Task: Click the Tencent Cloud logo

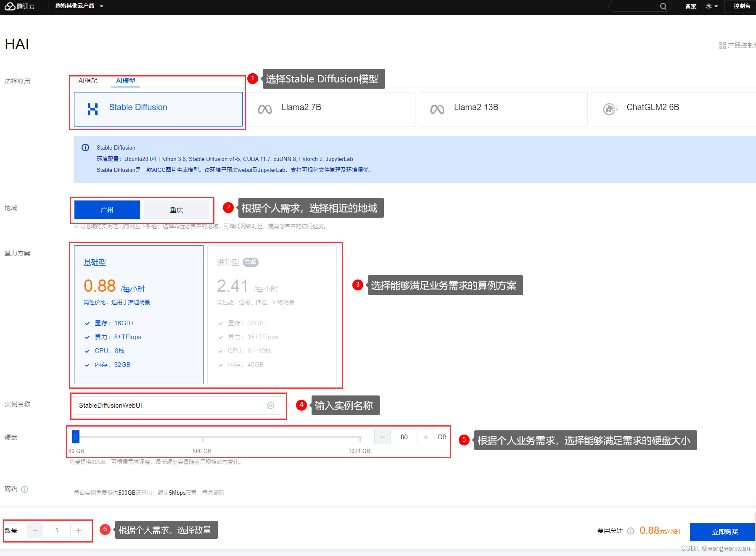Action: (19, 6)
